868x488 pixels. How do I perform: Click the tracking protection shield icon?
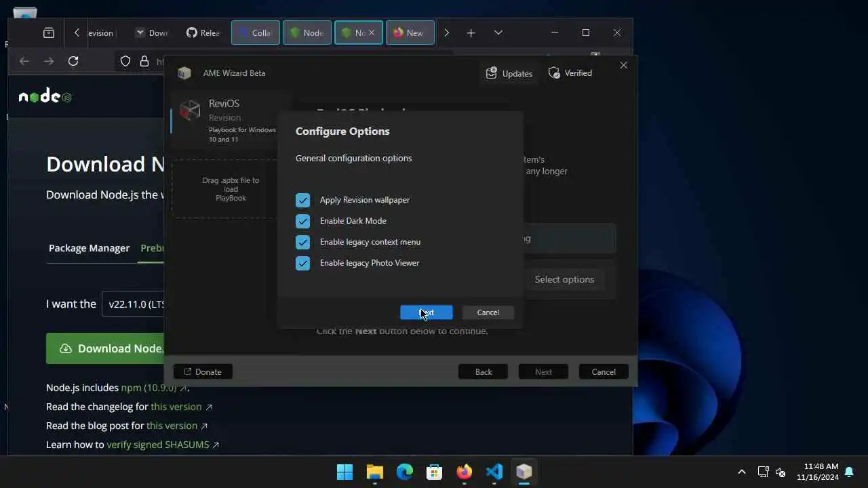point(125,61)
